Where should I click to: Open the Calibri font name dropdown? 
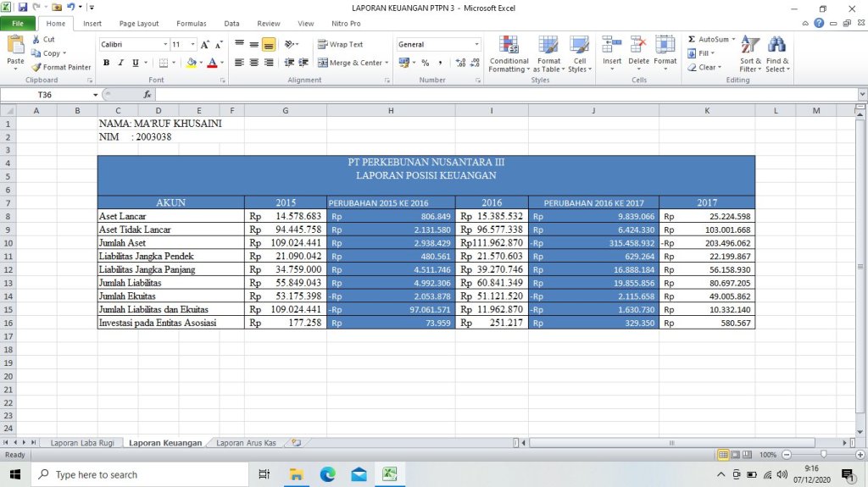165,44
